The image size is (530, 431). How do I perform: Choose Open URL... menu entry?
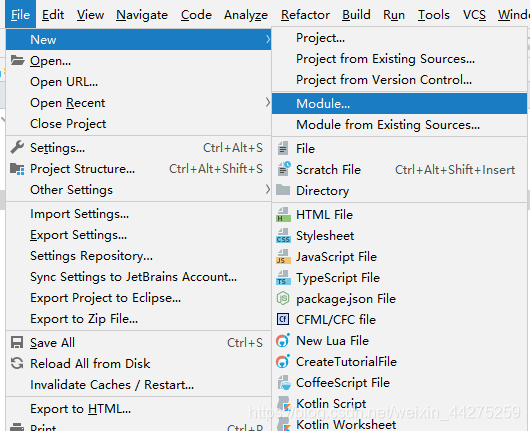(x=138, y=82)
